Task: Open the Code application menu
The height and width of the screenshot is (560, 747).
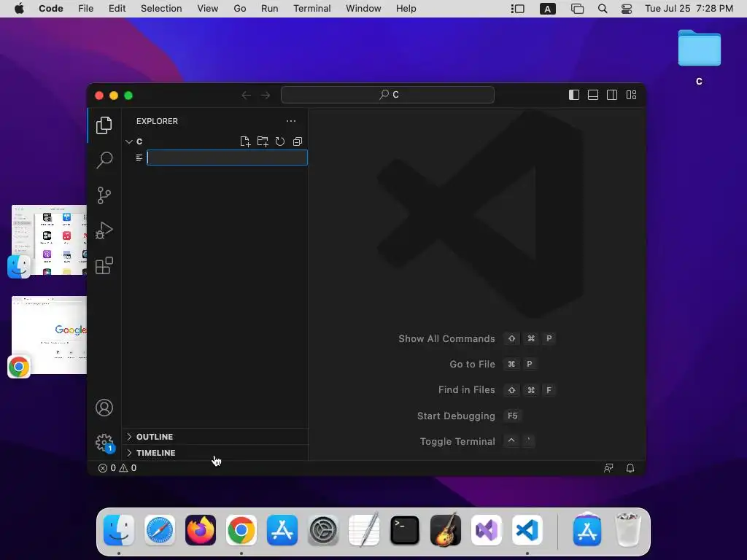Action: (51, 9)
